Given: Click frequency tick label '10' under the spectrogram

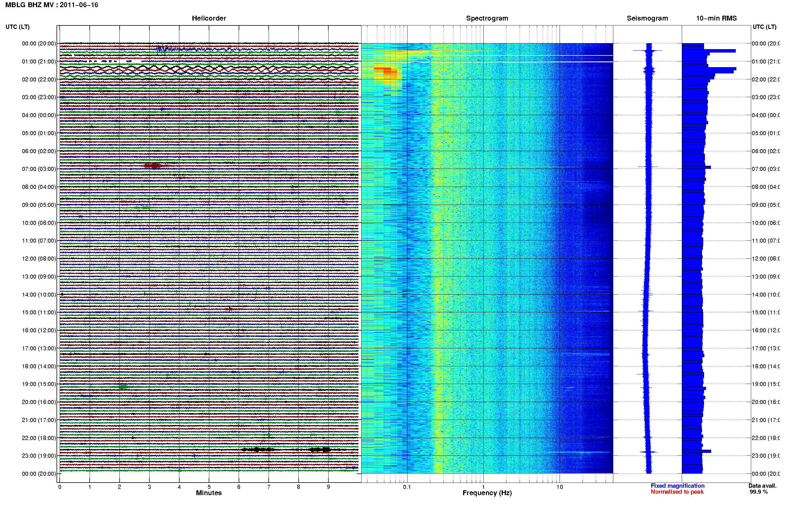Looking at the screenshot, I should pos(560,487).
